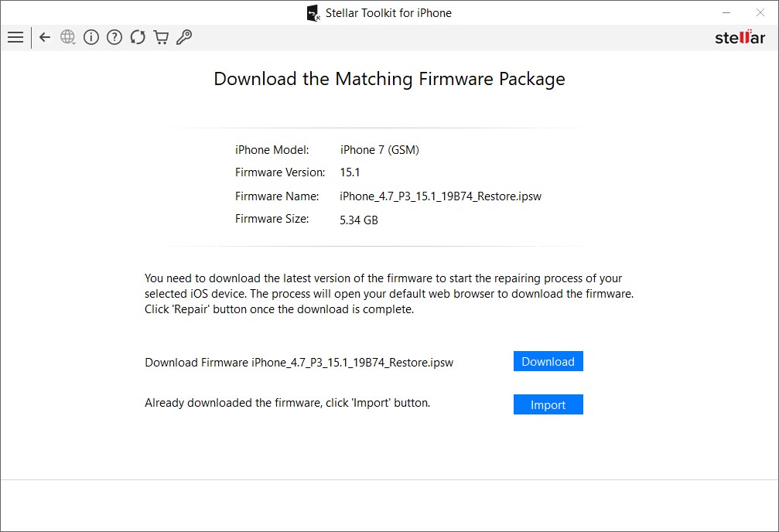Open Help via the question mark icon
The width and height of the screenshot is (779, 532).
[114, 37]
